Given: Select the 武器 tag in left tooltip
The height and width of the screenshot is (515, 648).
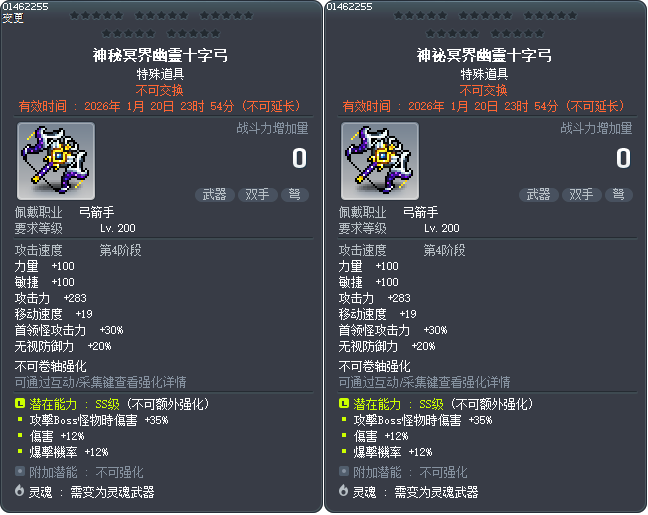Looking at the screenshot, I should [x=214, y=195].
